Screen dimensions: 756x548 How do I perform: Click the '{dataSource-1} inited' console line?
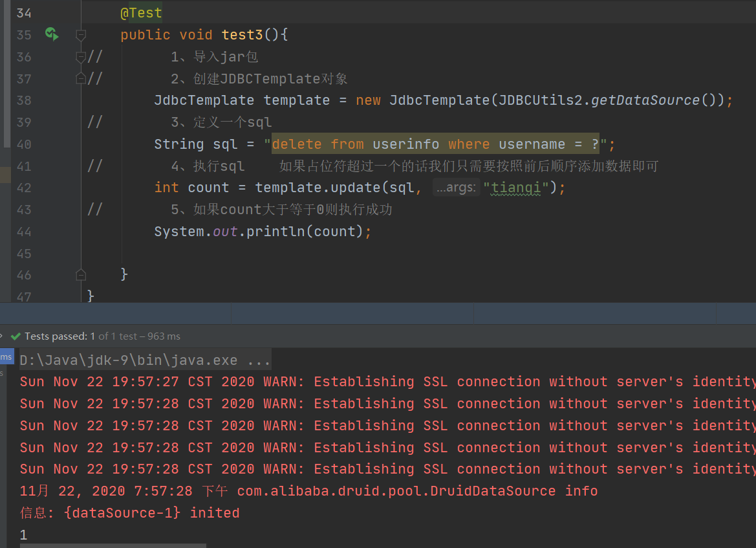pos(130,512)
